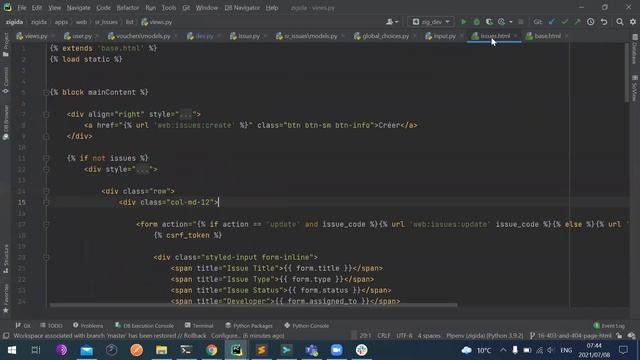Viewport: 640px width, 360px height.
Task: Run with coverage using the shield icon
Action: [489, 22]
